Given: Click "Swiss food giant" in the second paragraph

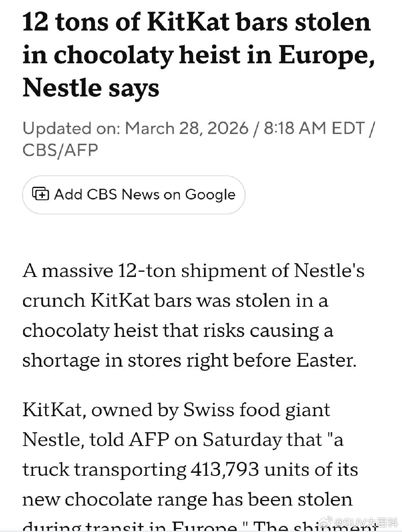Looking at the screenshot, I should [257, 410].
